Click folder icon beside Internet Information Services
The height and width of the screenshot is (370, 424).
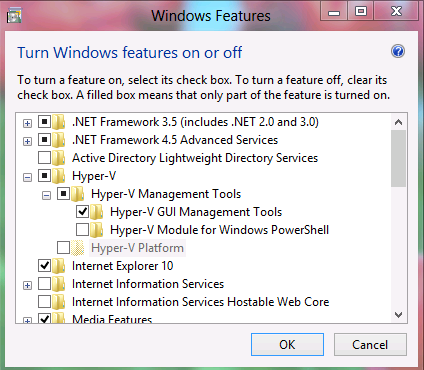click(x=59, y=284)
